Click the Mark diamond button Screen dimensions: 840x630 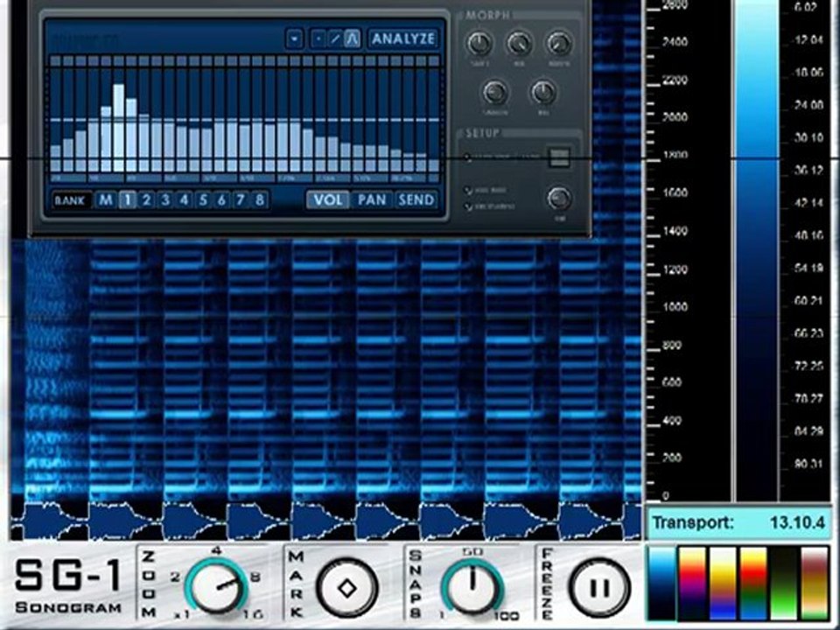pyautogui.click(x=347, y=588)
